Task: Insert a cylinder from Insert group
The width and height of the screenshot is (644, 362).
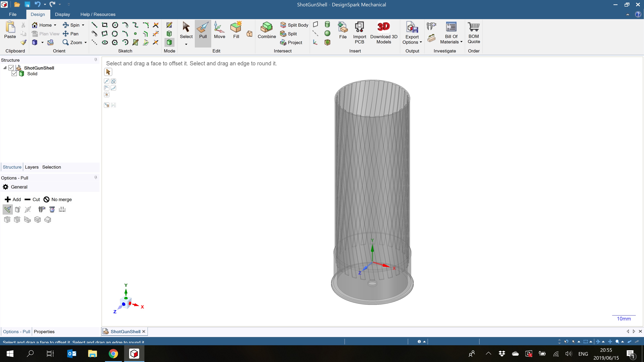Action: [x=327, y=24]
